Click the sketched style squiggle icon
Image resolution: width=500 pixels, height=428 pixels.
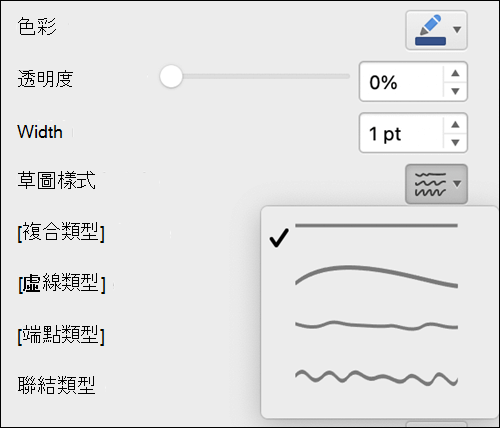click(430, 184)
